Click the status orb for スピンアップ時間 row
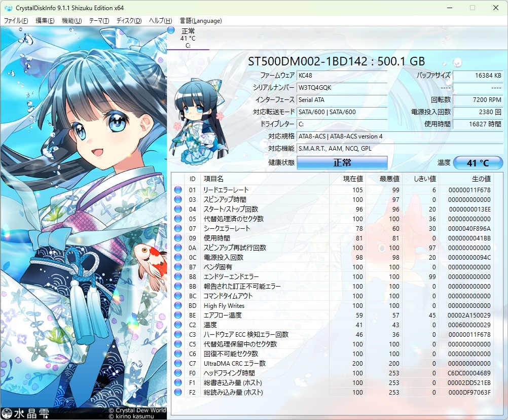 click(x=178, y=200)
